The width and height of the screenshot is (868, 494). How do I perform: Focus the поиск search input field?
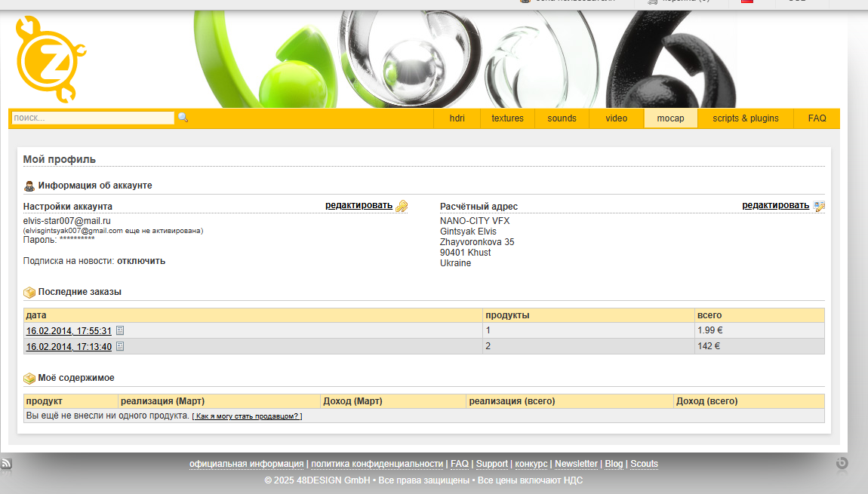(x=93, y=118)
